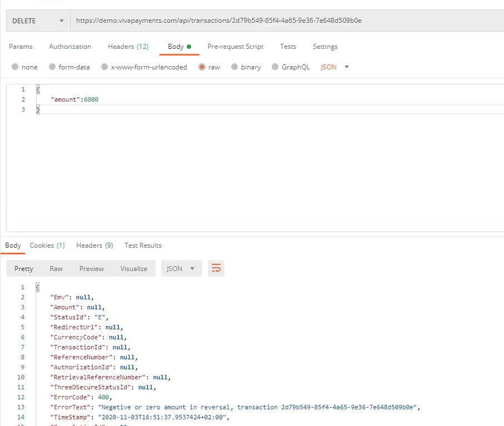The height and width of the screenshot is (426, 504).
Task: Open the Test Results tab
Action: click(x=142, y=245)
